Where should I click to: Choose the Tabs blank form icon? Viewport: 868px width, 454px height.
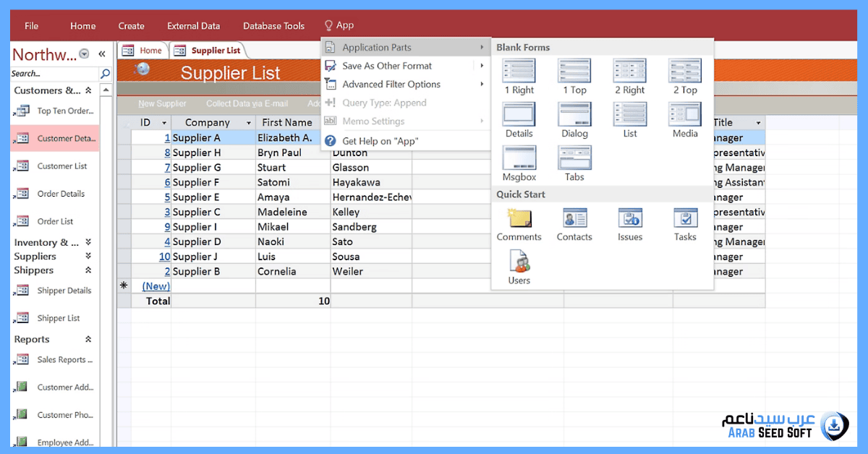(x=574, y=159)
